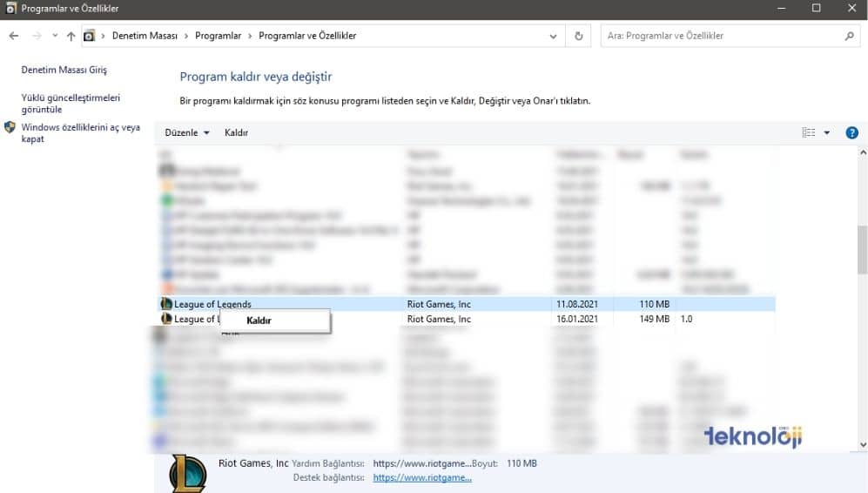The width and height of the screenshot is (868, 493).
Task: Maximize the Programlar ve Özellikler window
Action: click(x=817, y=9)
